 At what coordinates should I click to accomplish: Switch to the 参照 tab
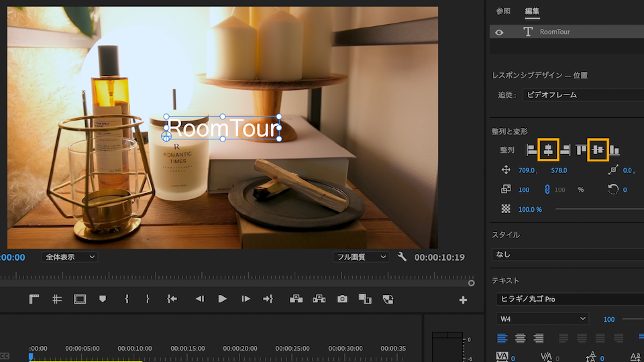[503, 11]
